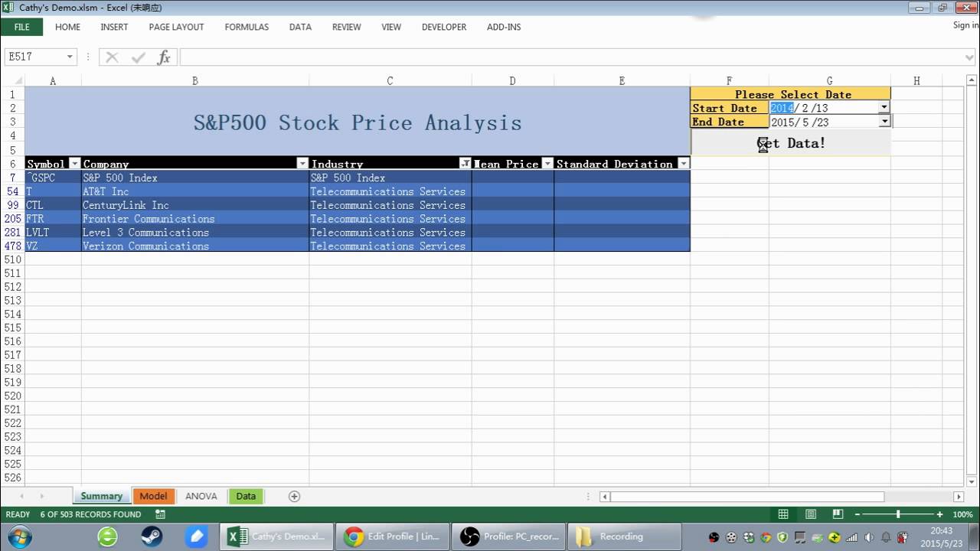980x551 pixels.
Task: Open the Mean Price filter dropdown
Action: coord(547,163)
